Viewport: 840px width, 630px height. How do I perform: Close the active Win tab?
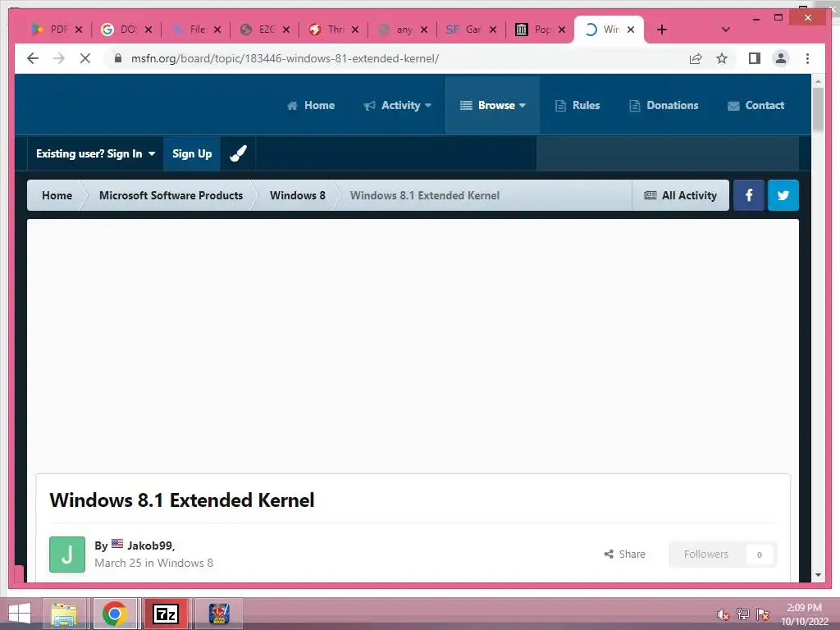(x=631, y=30)
